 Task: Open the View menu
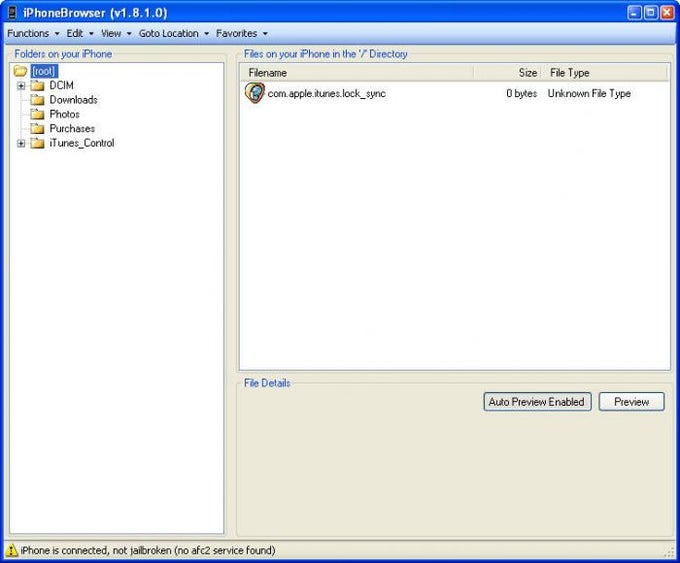point(116,33)
